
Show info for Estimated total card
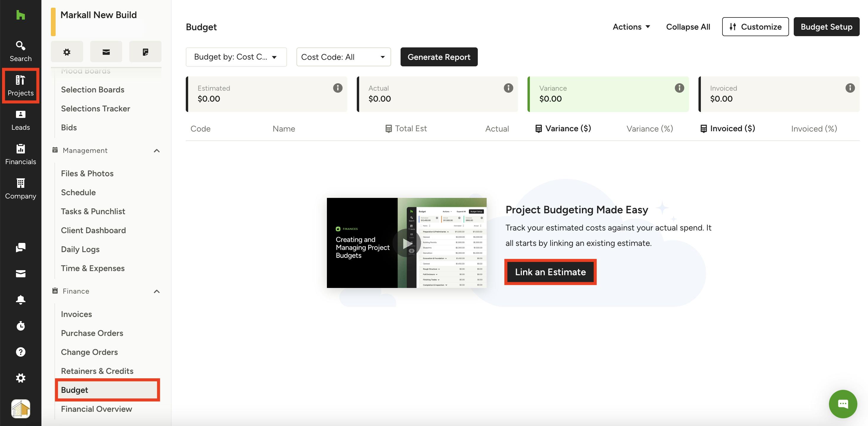pos(338,88)
